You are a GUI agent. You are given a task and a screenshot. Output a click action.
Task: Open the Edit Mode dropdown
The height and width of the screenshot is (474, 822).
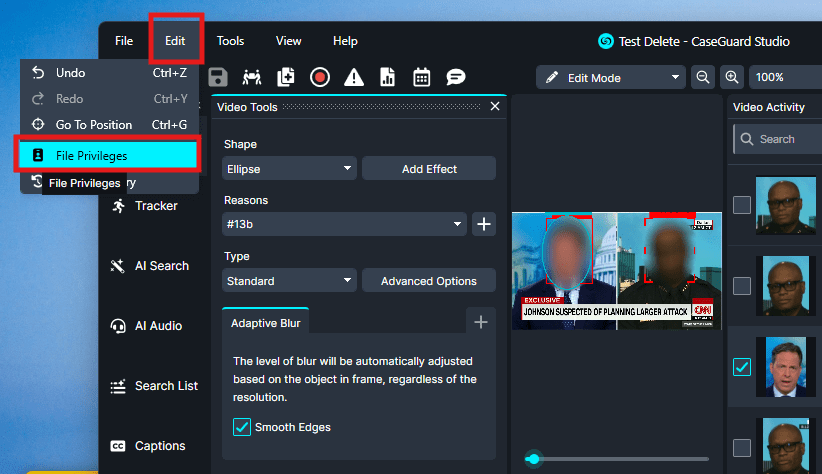click(x=610, y=77)
